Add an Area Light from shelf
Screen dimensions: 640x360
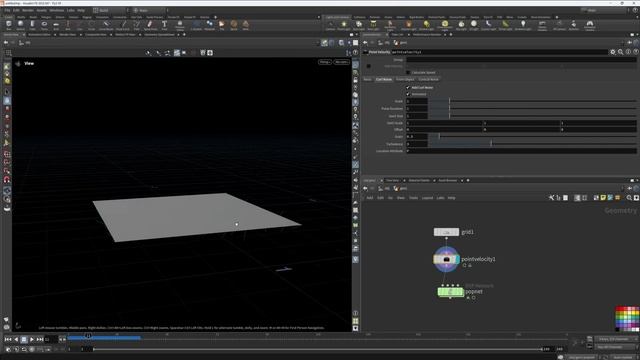[373, 25]
